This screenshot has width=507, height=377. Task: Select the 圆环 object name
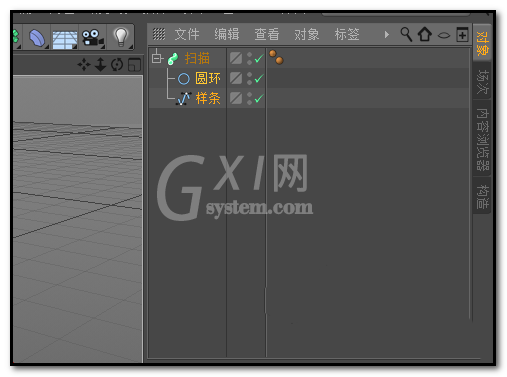[208, 79]
